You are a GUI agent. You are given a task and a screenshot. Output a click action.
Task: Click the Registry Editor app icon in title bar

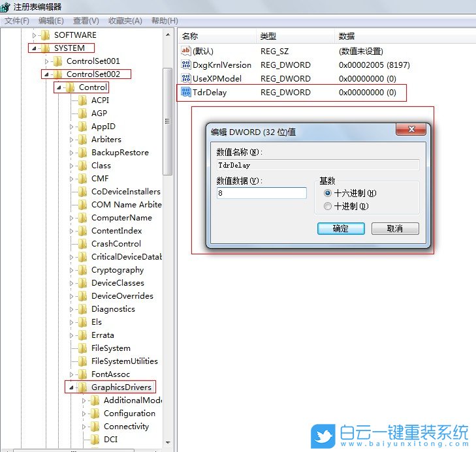[x=5, y=7]
